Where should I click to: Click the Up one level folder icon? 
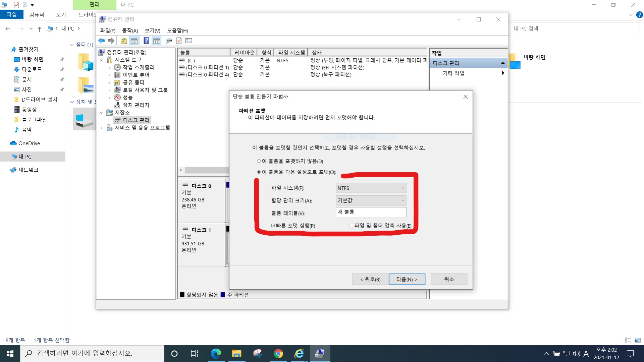click(124, 41)
